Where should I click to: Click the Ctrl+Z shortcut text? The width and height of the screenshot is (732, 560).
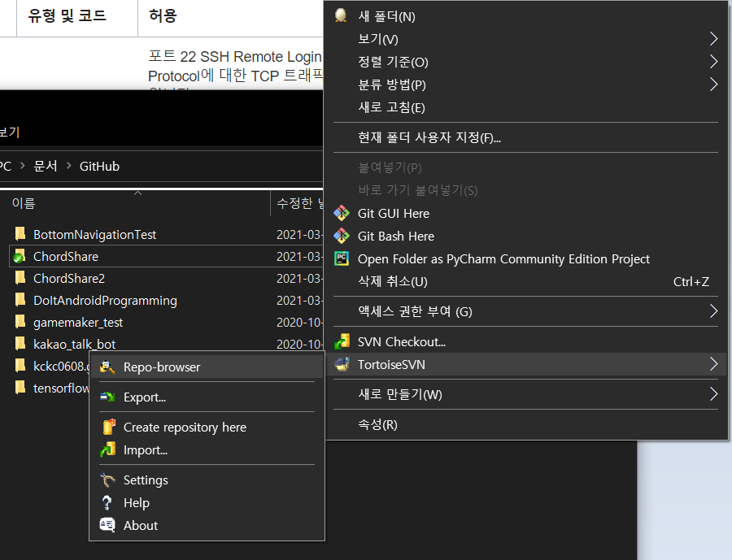691,281
